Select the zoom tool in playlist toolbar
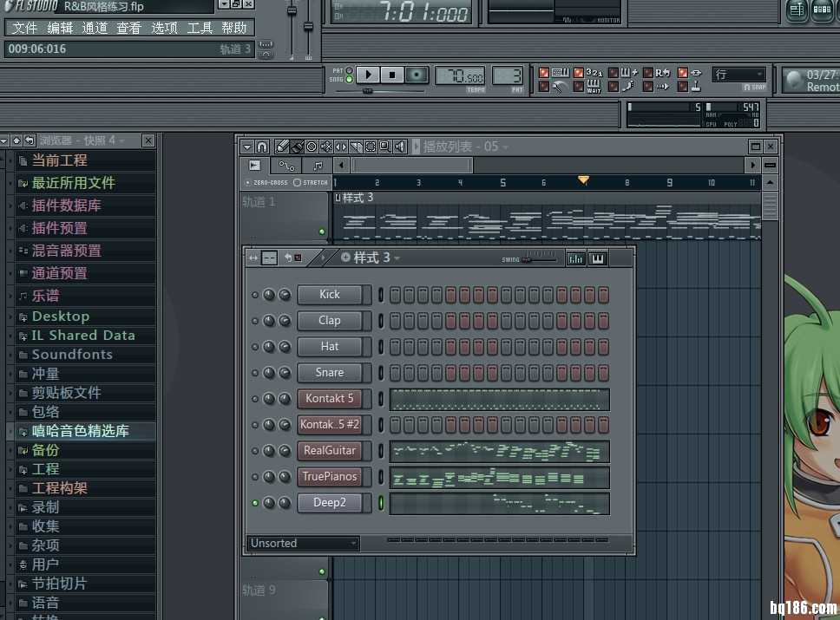The width and height of the screenshot is (840, 620). 384,147
